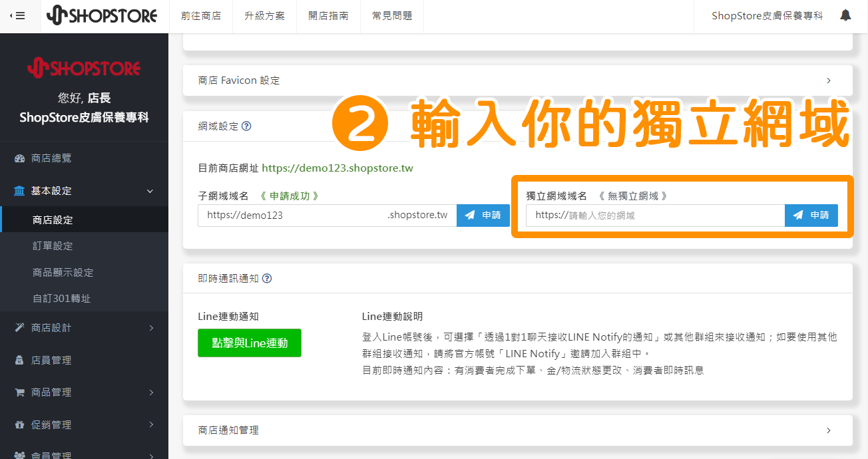Open help icon next to 即時通訊通知
Viewport: 868px width, 459px height.
(267, 279)
